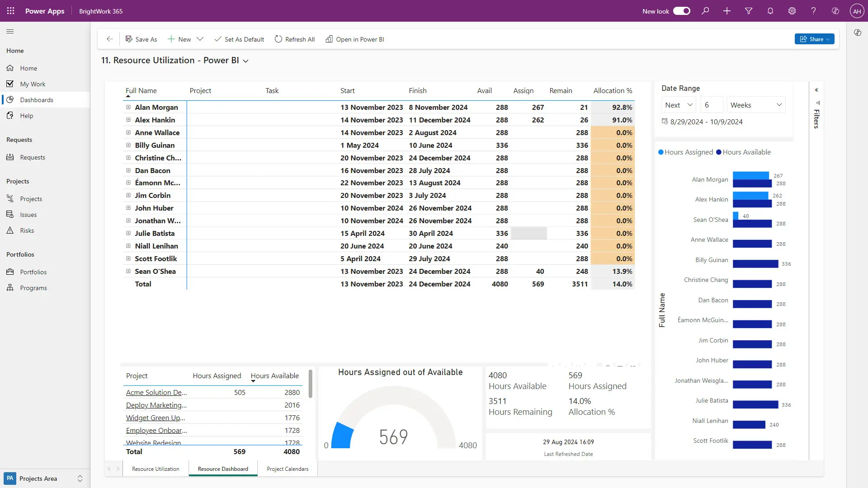This screenshot has width=868, height=488.
Task: Click the weeks count input field
Action: (711, 104)
